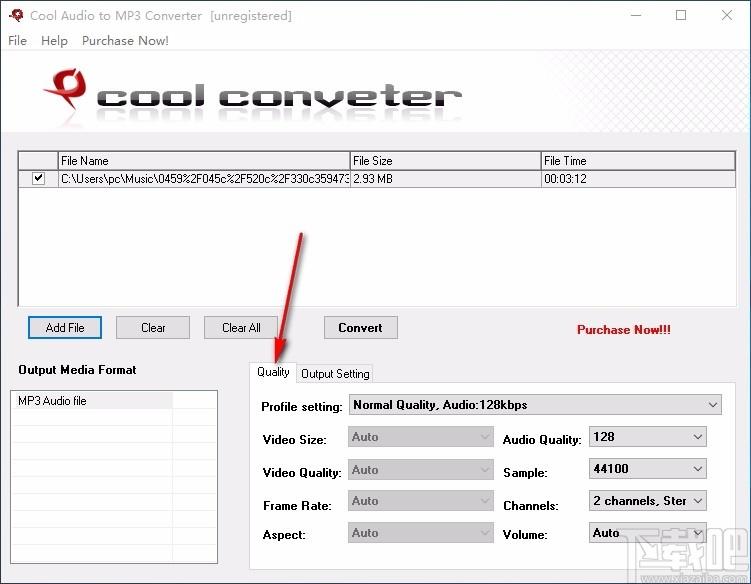Click the File Name column header
Screen dimensions: 751x584
tap(204, 161)
